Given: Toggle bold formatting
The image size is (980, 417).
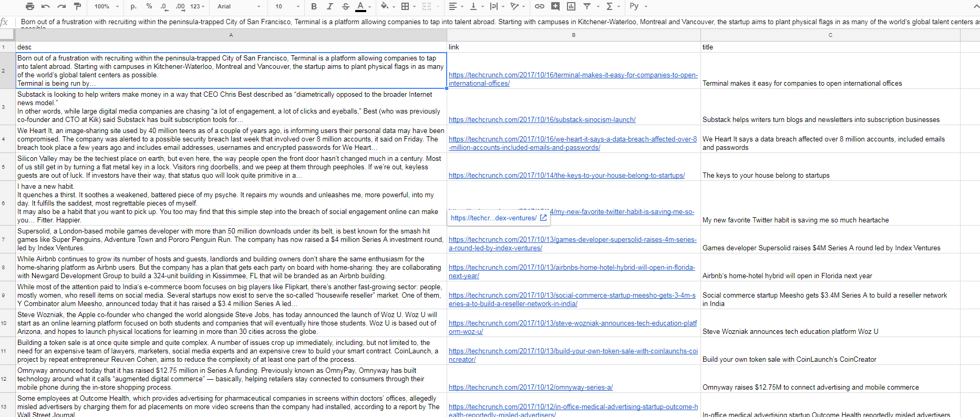Looking at the screenshot, I should (x=314, y=6).
